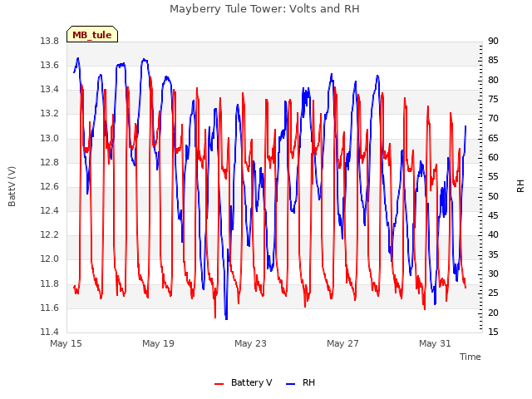This screenshot has height=399, width=532.
Task: Click the 90 RH tick label
Action: coord(493,41)
